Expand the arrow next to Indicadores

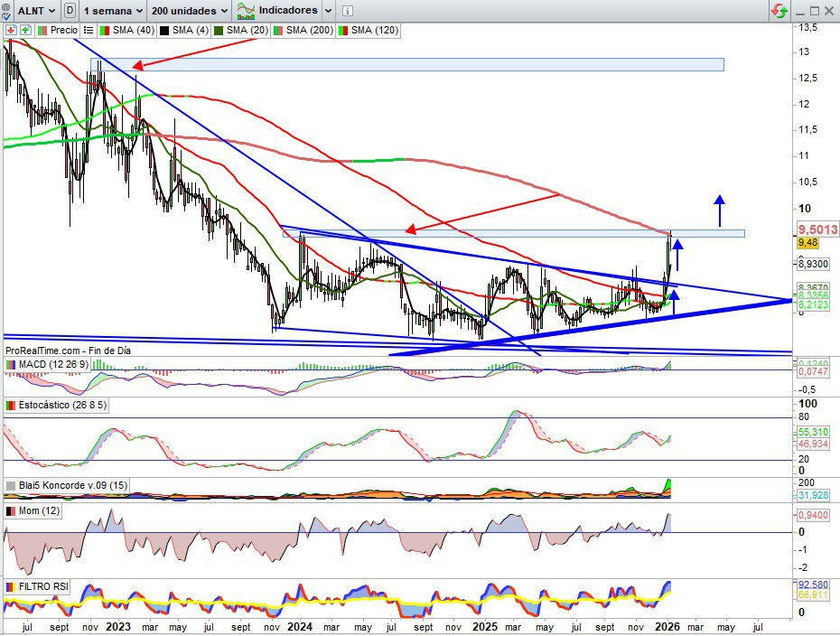[x=327, y=11]
